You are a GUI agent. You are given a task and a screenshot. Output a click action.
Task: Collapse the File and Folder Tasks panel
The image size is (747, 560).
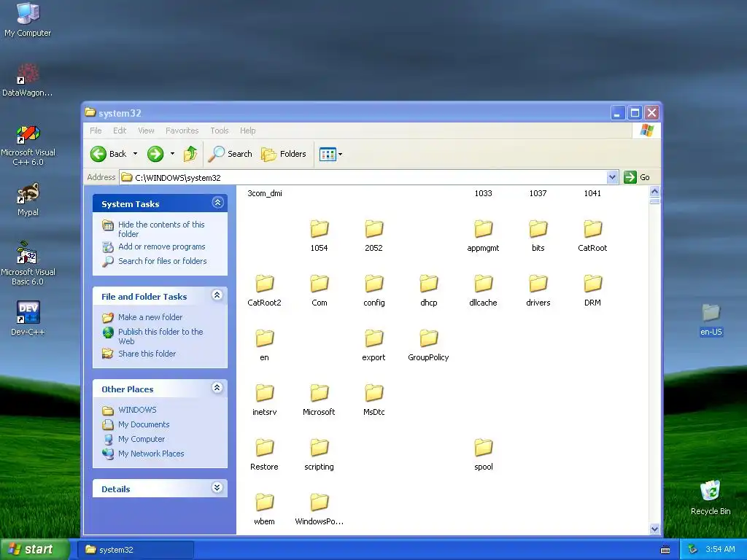point(217,295)
